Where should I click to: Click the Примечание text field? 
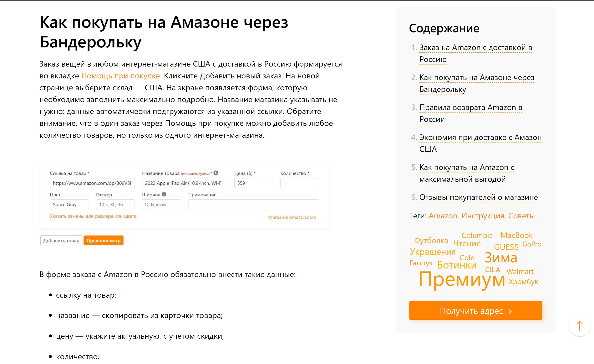(x=254, y=204)
